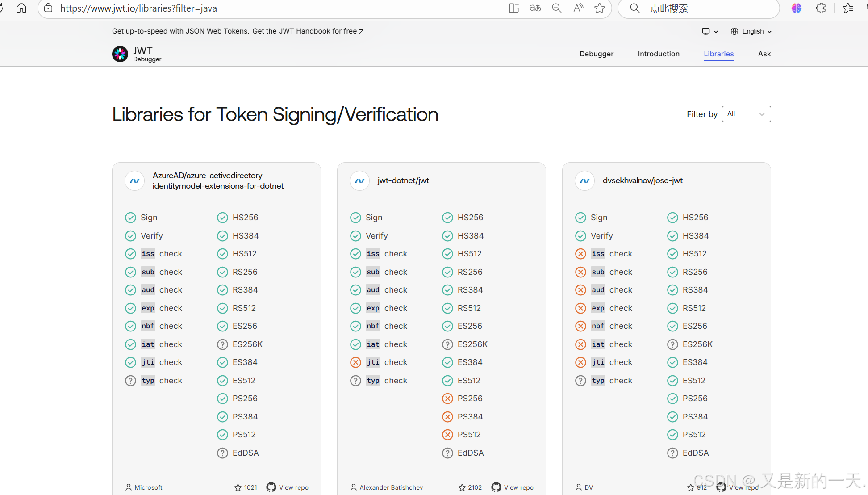Click the star icon next to 2102
The width and height of the screenshot is (868, 495).
coord(462,487)
